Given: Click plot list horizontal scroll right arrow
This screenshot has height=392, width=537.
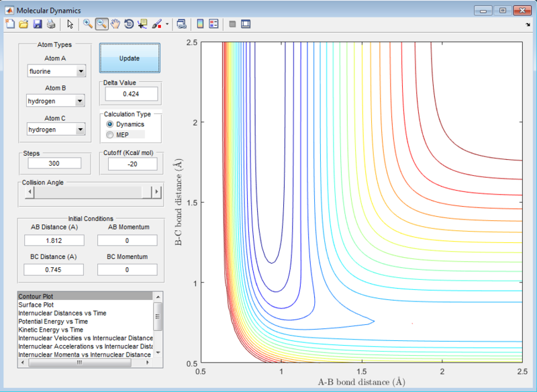Looking at the screenshot, I should [x=148, y=362].
